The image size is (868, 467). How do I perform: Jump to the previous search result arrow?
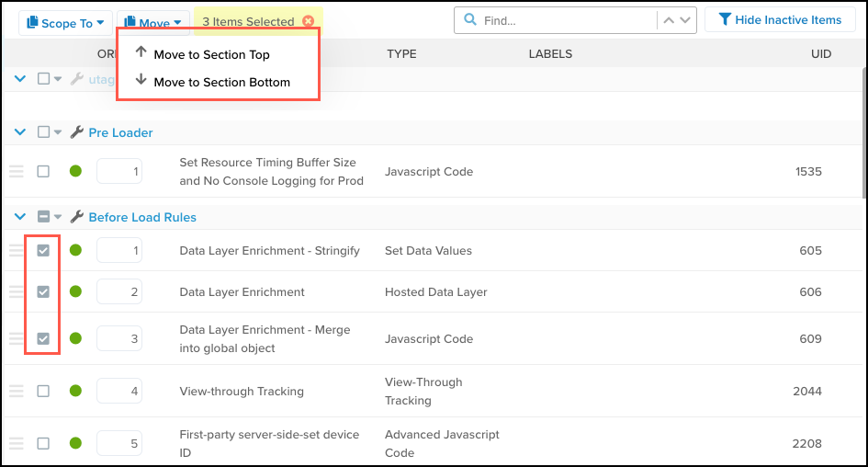click(x=670, y=20)
